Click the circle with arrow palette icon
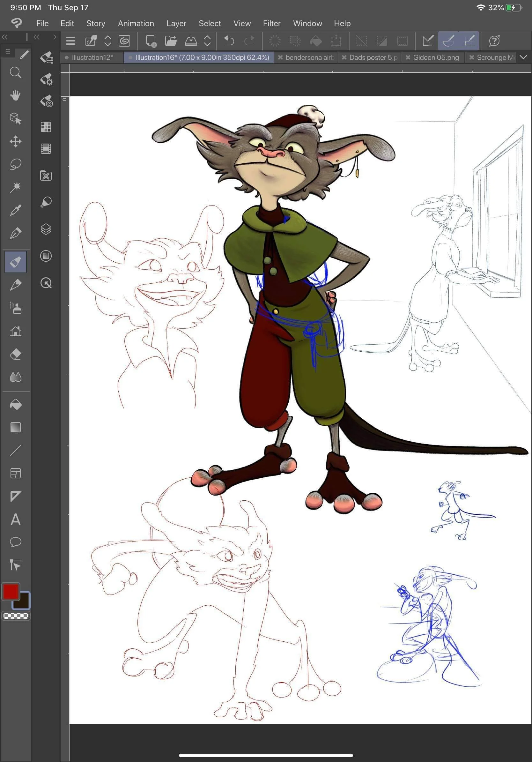 pyautogui.click(x=46, y=283)
